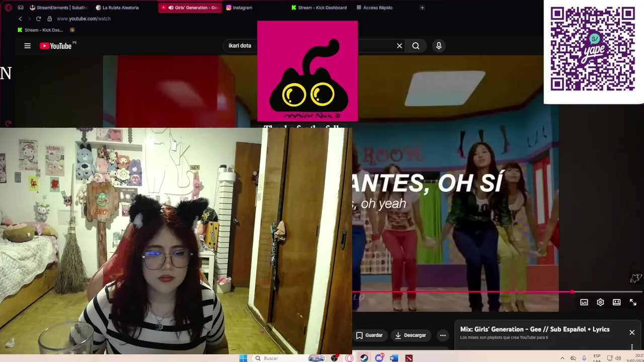This screenshot has height=362, width=644.
Task: Select the Girls' Generation YouTube tab
Action: pyautogui.click(x=190, y=8)
